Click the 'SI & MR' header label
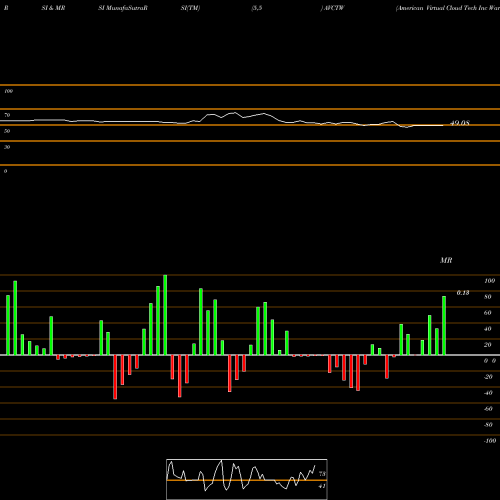 click(x=53, y=8)
